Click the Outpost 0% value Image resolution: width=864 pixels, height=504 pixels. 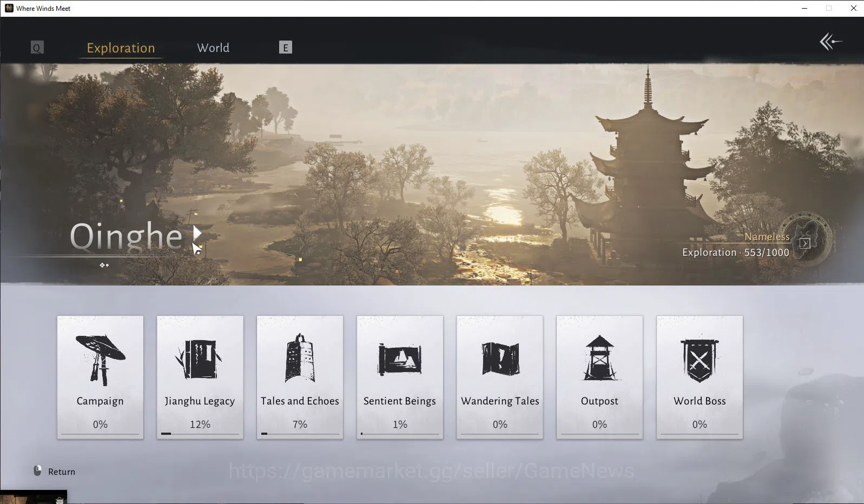[599, 425]
